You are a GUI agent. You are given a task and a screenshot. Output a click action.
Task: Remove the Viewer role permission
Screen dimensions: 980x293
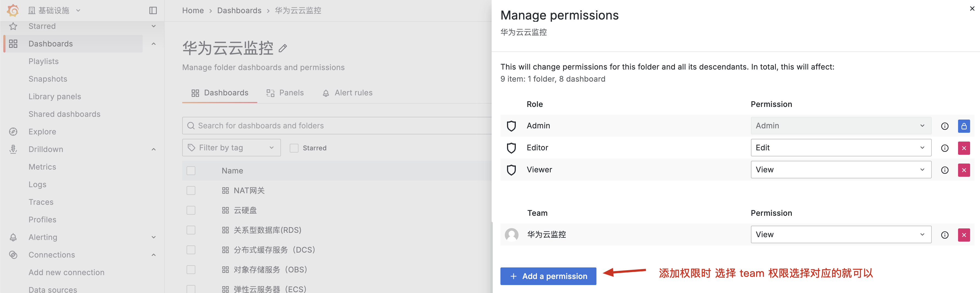click(x=963, y=170)
